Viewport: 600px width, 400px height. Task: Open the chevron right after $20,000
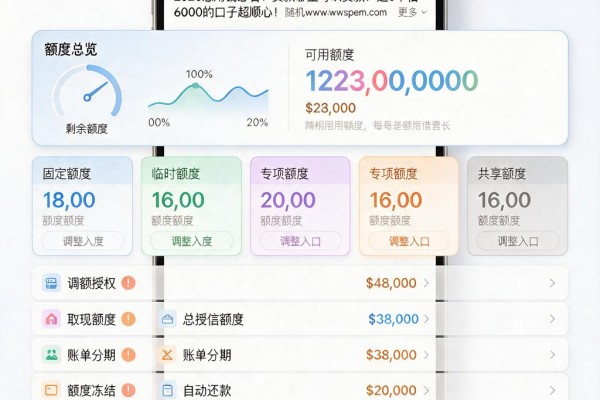[426, 390]
